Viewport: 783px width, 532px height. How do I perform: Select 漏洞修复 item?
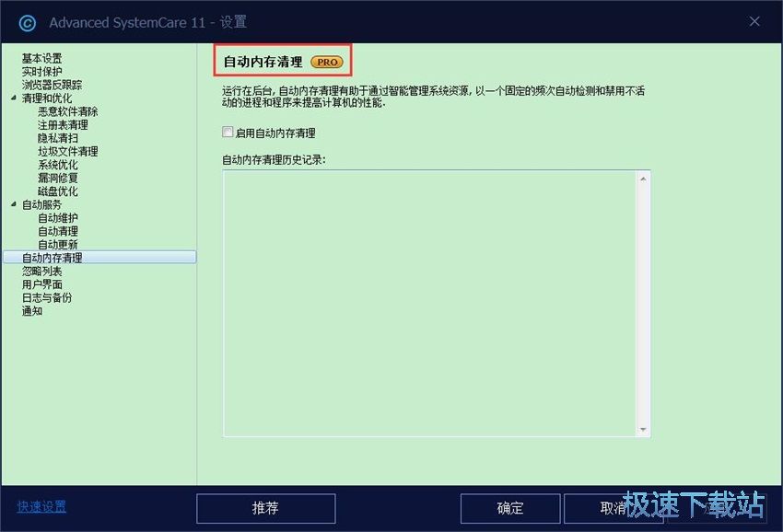pos(58,178)
